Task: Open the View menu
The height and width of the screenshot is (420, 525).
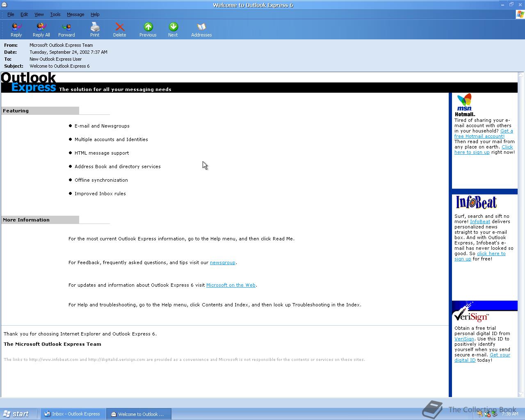Action: (39, 14)
